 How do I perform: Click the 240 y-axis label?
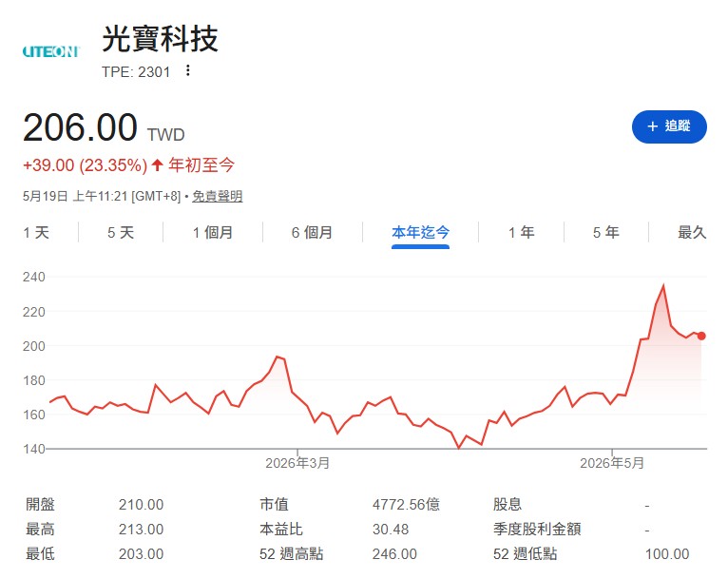34,278
